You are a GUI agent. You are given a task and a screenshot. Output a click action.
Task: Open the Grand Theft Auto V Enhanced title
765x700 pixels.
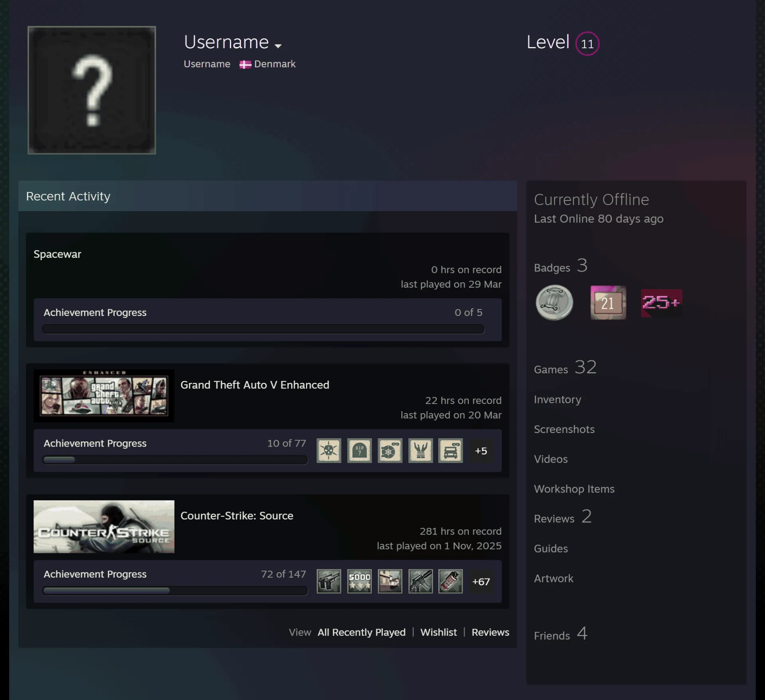tap(255, 385)
